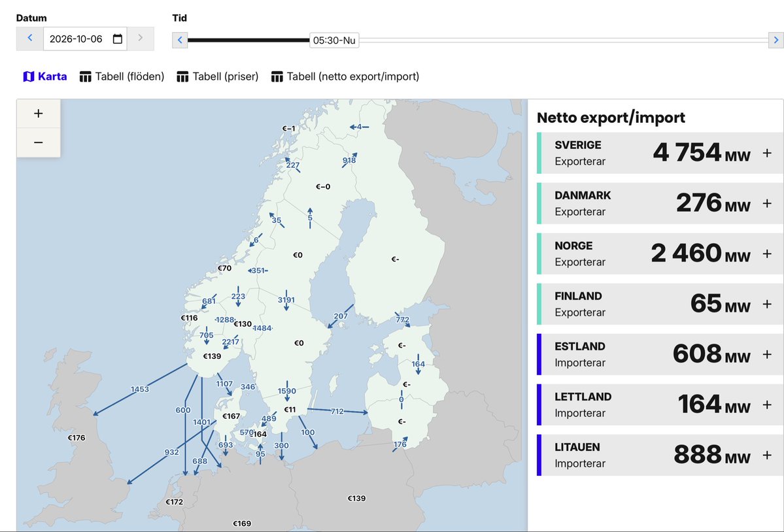Click the €116 price label on map
The image size is (784, 532).
pyautogui.click(x=189, y=318)
